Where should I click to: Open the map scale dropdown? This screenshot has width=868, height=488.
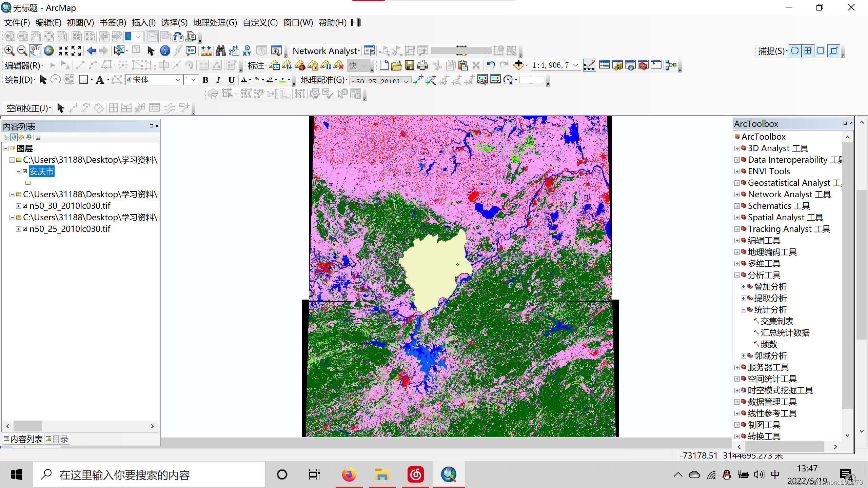click(575, 65)
